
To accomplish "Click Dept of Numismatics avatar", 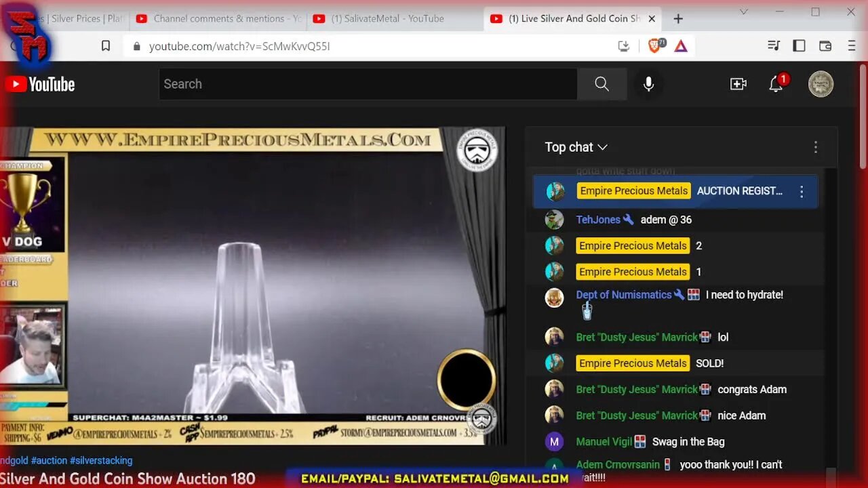I will coord(555,298).
